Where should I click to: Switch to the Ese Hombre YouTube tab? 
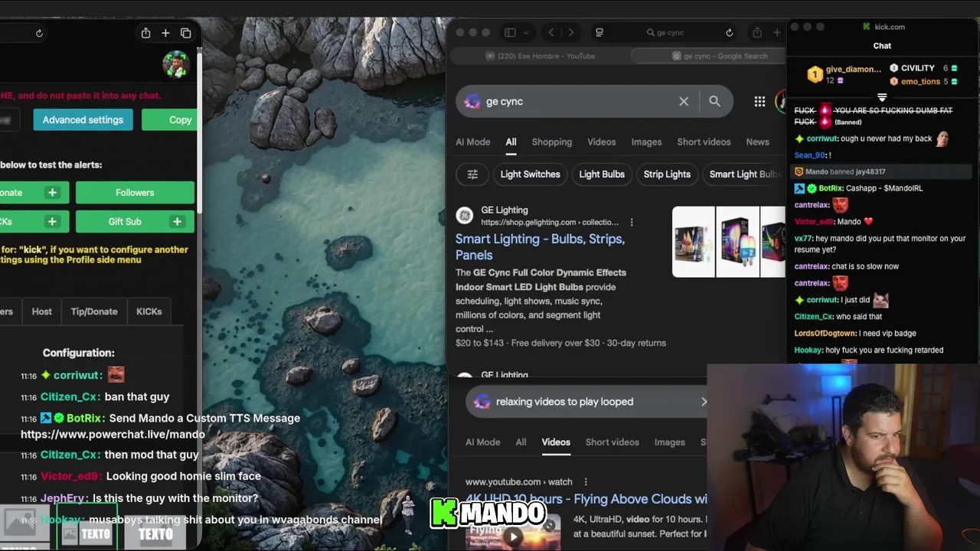[540, 56]
